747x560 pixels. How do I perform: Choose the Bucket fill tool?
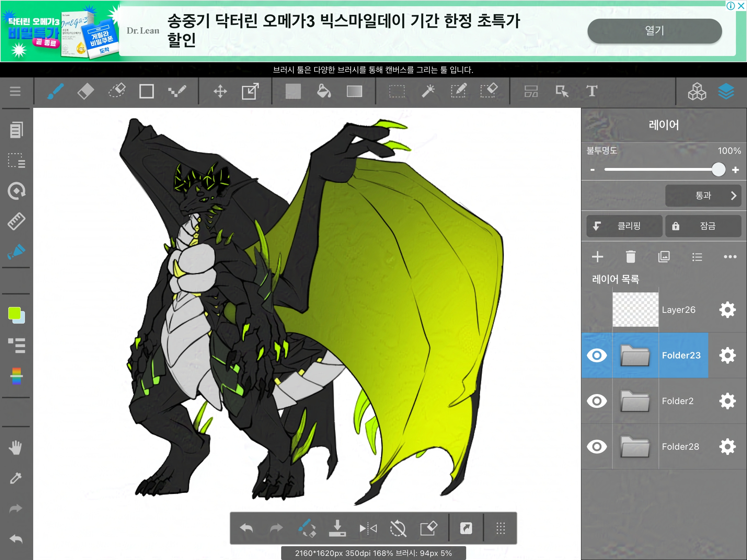[x=324, y=92]
